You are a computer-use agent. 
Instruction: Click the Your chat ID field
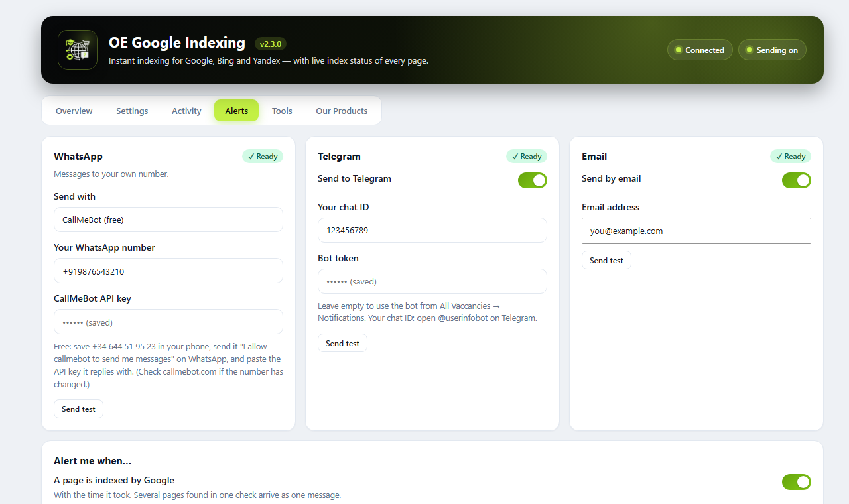[x=432, y=230]
